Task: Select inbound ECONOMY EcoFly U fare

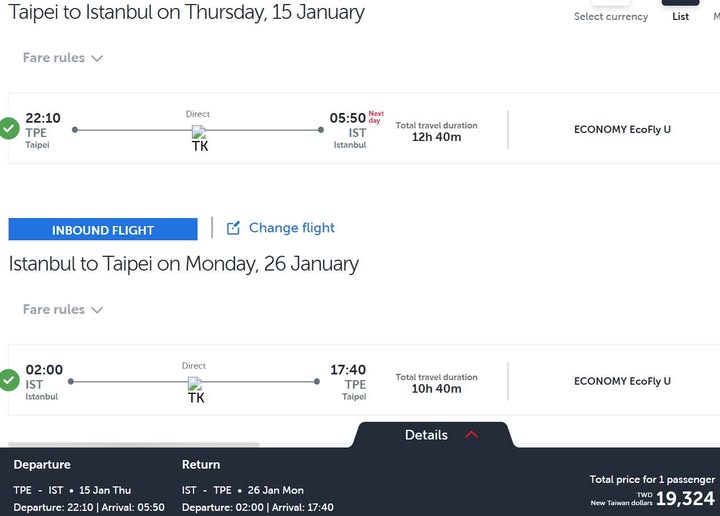Action: click(x=622, y=381)
